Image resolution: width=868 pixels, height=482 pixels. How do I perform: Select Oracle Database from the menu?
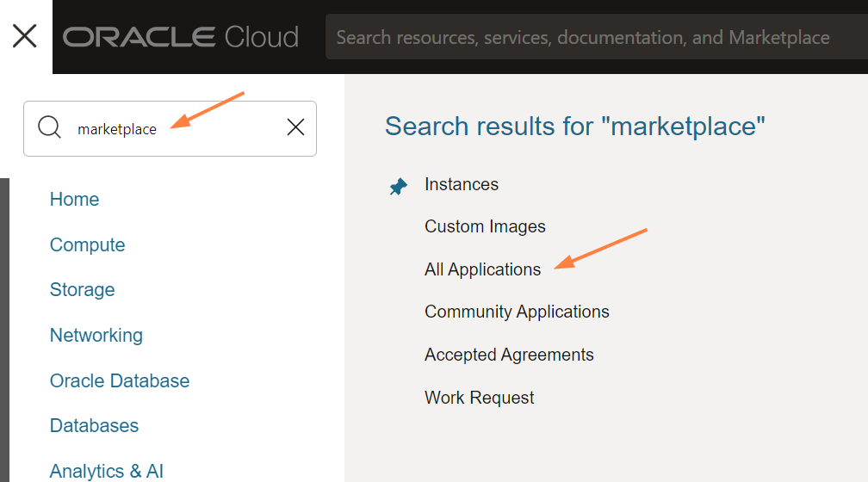(120, 381)
